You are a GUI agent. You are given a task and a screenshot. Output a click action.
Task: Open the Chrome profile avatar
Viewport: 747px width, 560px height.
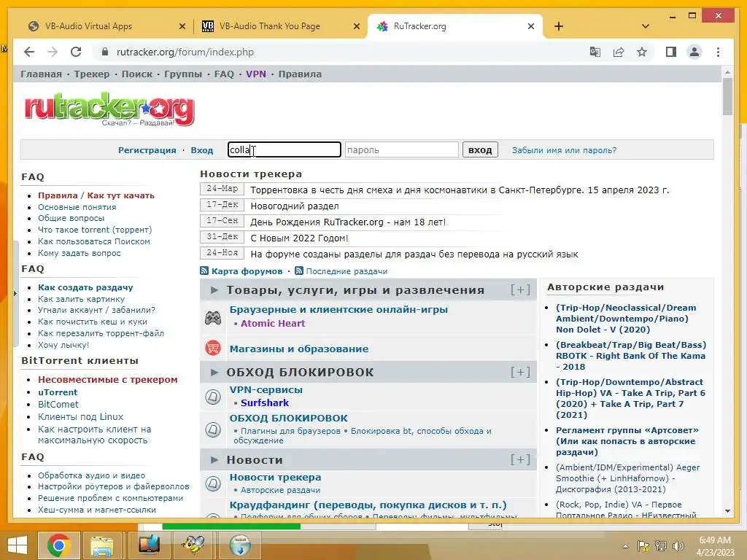694,52
